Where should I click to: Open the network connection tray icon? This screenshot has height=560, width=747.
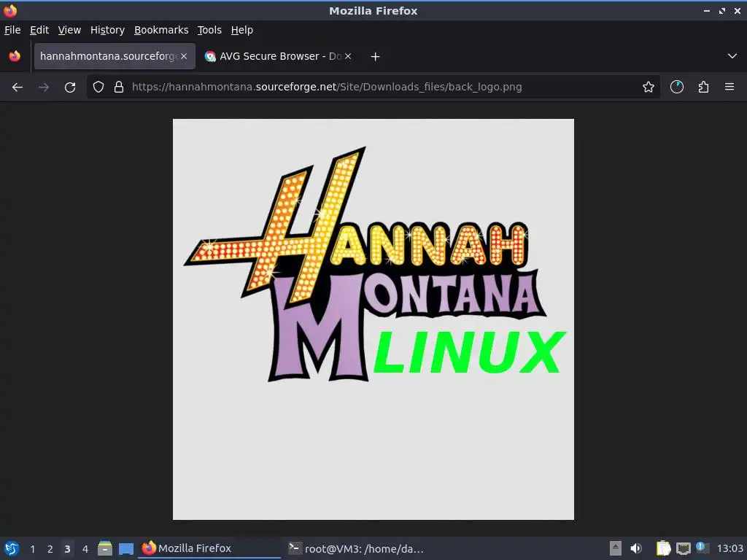point(683,548)
